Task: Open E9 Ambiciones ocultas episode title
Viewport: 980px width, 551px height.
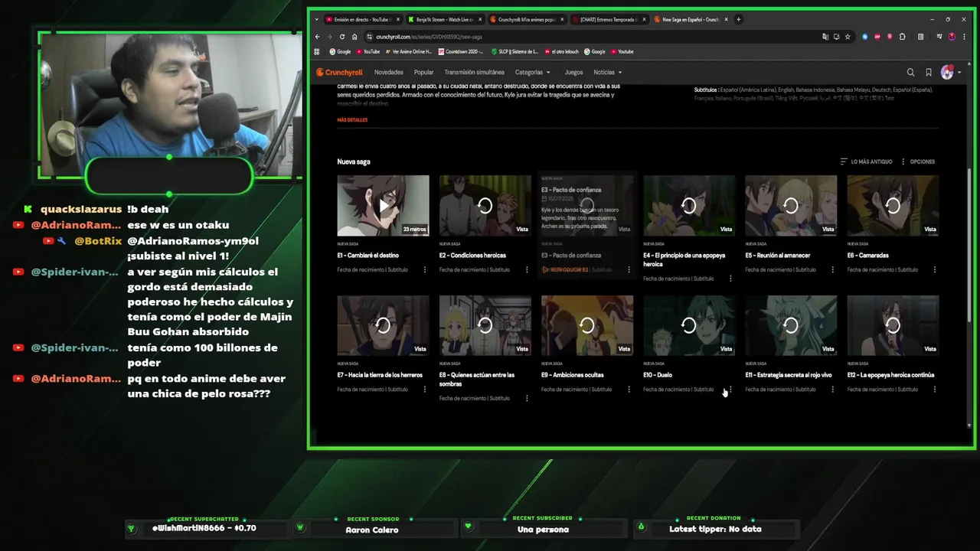Action: pyautogui.click(x=572, y=375)
